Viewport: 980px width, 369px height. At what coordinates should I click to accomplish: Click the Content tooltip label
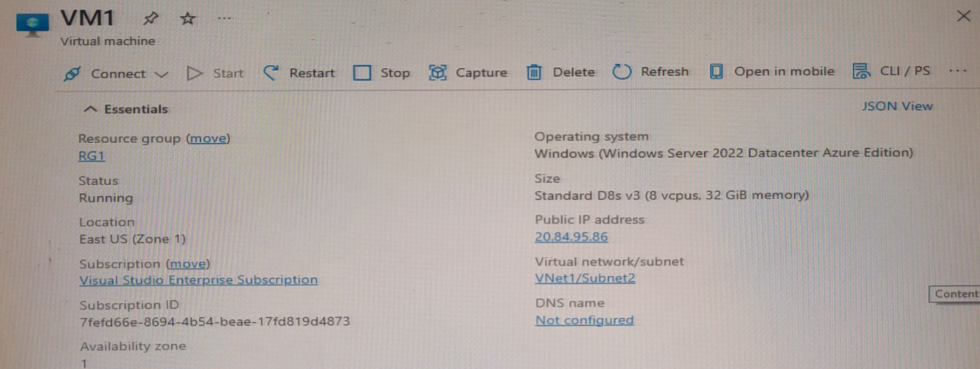pos(955,294)
